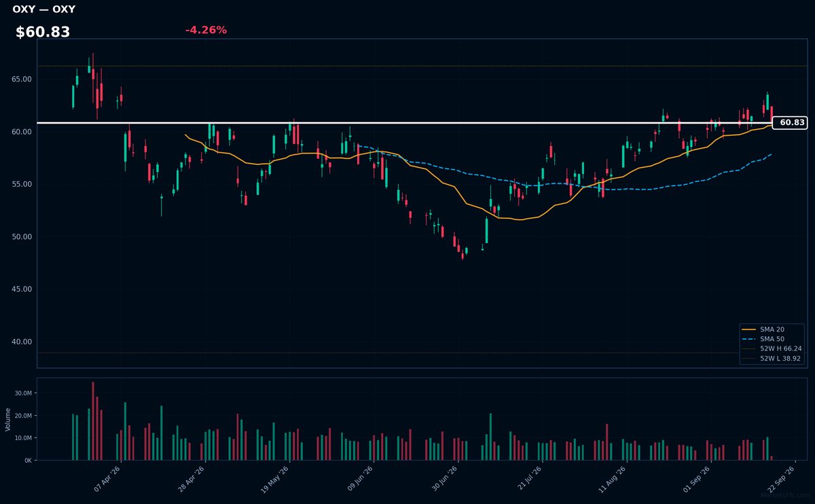Select the 19 May '26 date label
Screen dimensions: 815x504
pyautogui.click(x=274, y=479)
